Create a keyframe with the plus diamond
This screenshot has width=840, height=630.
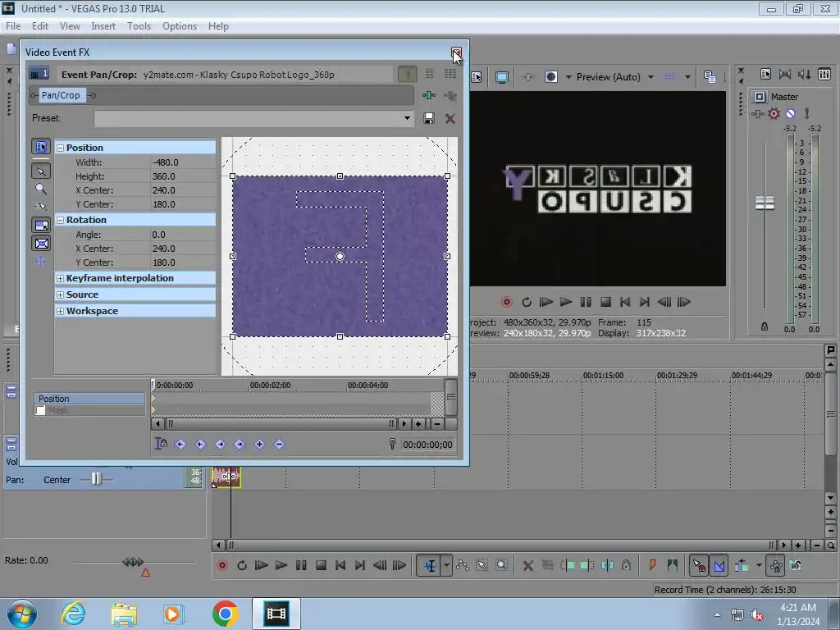coord(259,444)
